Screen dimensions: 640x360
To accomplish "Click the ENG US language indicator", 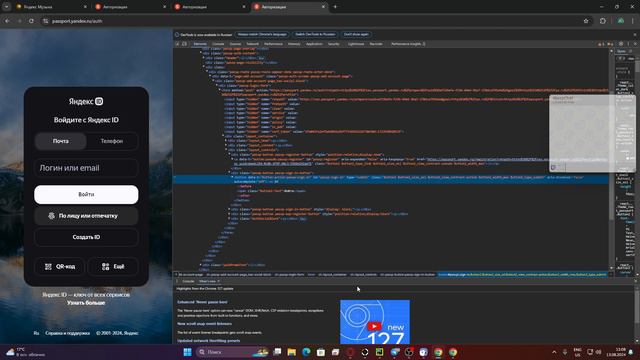I will pos(577,352).
